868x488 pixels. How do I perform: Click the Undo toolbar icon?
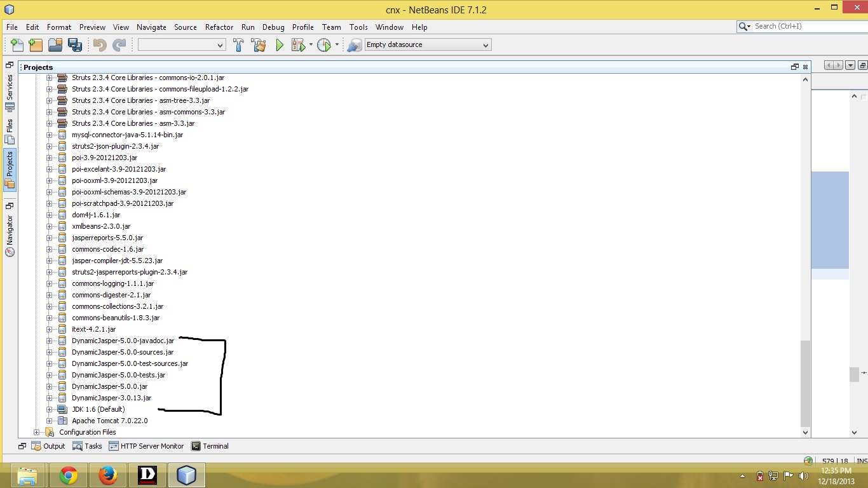coord(100,44)
